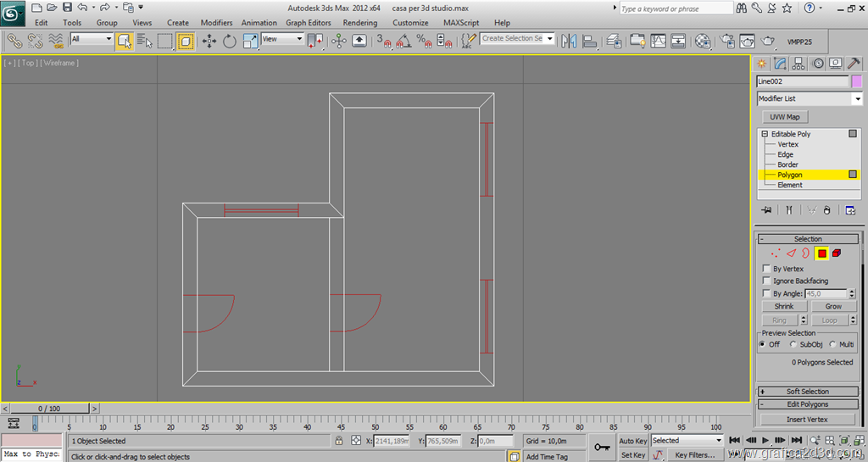Click the Select by Name icon

pyautogui.click(x=145, y=41)
